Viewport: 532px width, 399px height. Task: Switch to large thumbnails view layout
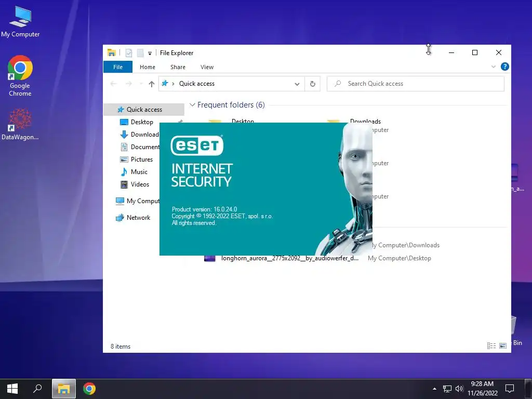[x=503, y=345]
